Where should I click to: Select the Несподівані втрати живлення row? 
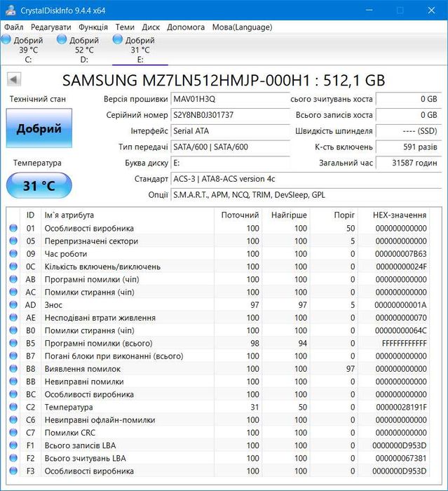click(x=218, y=318)
